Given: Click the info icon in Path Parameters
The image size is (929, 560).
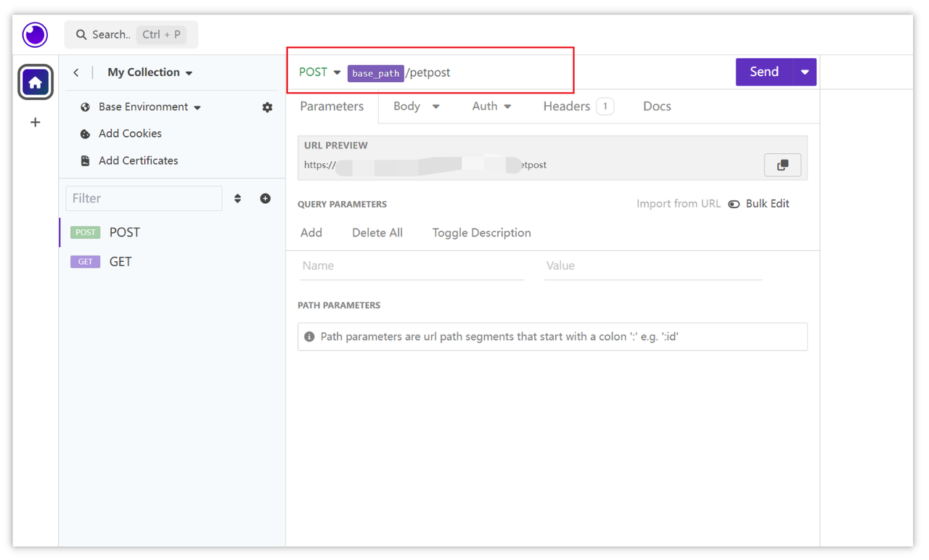Looking at the screenshot, I should [309, 337].
